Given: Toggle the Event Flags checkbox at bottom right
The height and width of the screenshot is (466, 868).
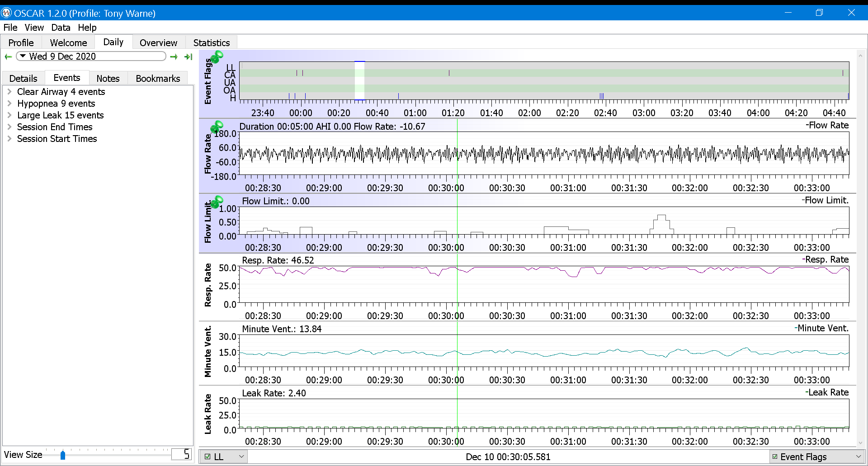Looking at the screenshot, I should 775,457.
